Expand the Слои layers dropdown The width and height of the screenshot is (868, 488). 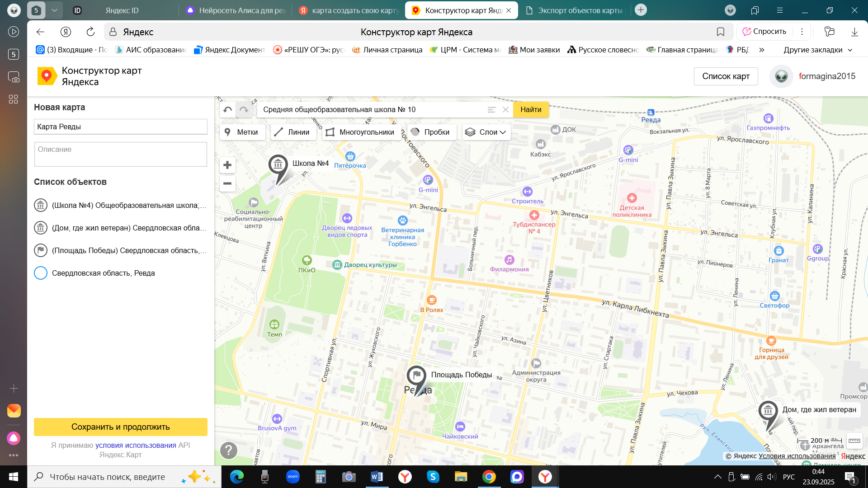click(486, 132)
